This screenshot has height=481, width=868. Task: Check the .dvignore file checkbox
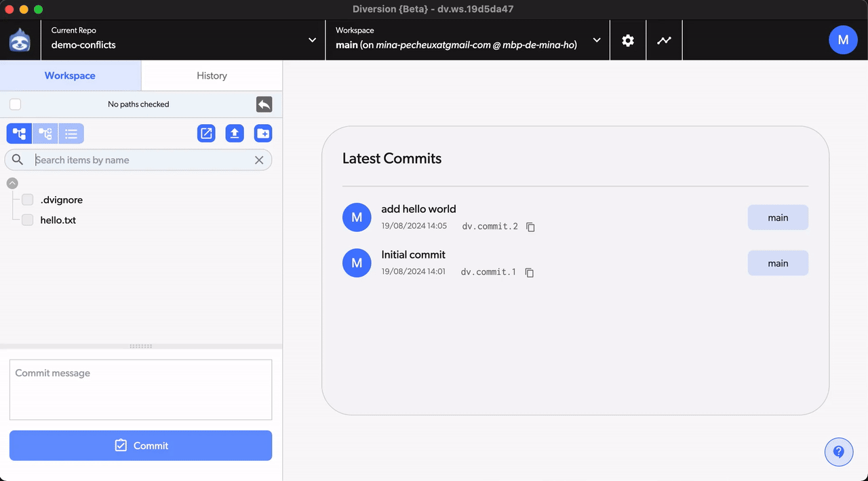coord(28,199)
